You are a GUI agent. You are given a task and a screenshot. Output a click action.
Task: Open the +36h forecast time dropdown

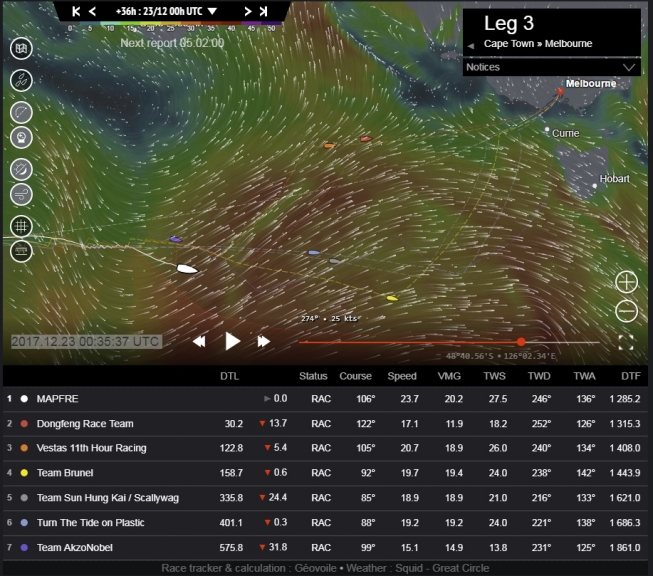pyautogui.click(x=167, y=11)
